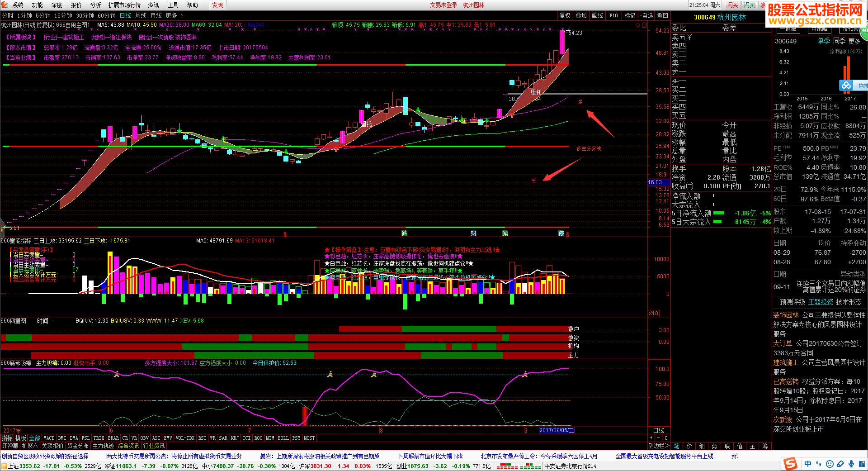Viewport: 868px width, 471px height.
Task: Click the 叠加 overlay toolbar button
Action: click(x=581, y=15)
